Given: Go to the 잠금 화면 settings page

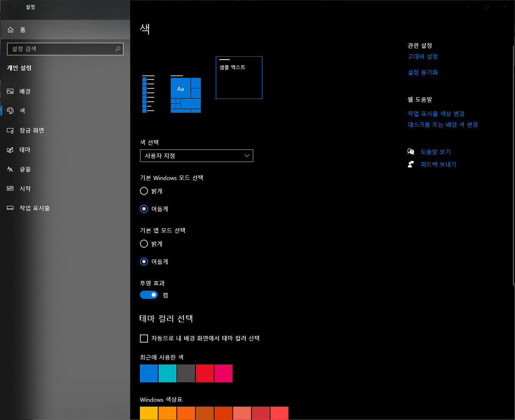Looking at the screenshot, I should point(65,130).
